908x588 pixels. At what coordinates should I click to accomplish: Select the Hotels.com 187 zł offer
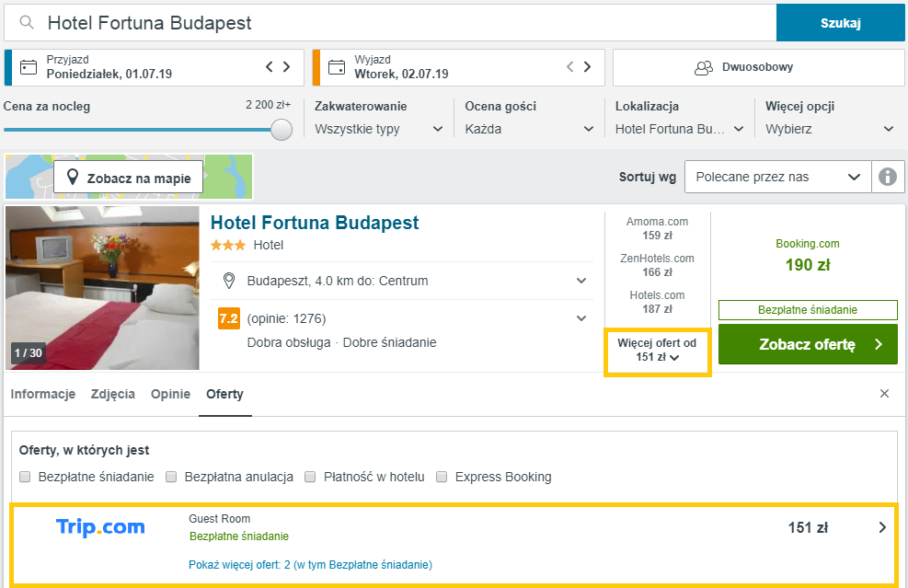pos(657,303)
